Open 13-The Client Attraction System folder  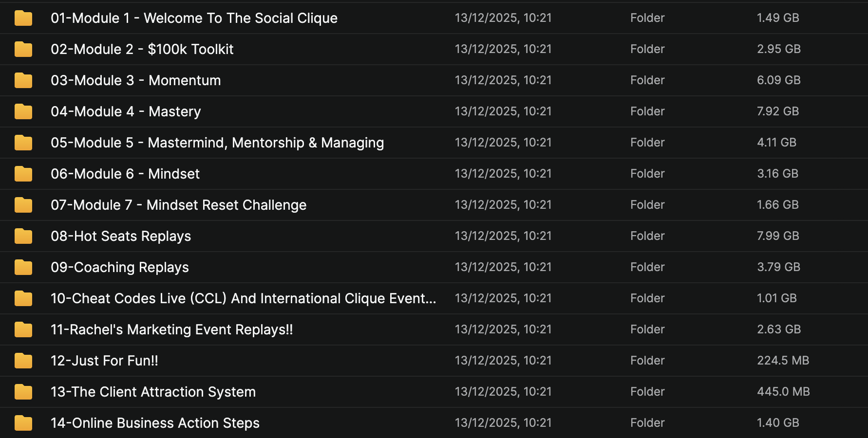pos(153,392)
